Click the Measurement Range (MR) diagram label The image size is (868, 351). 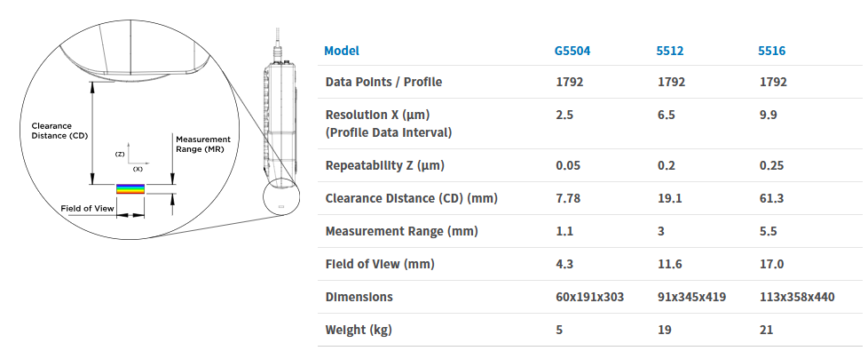click(203, 144)
